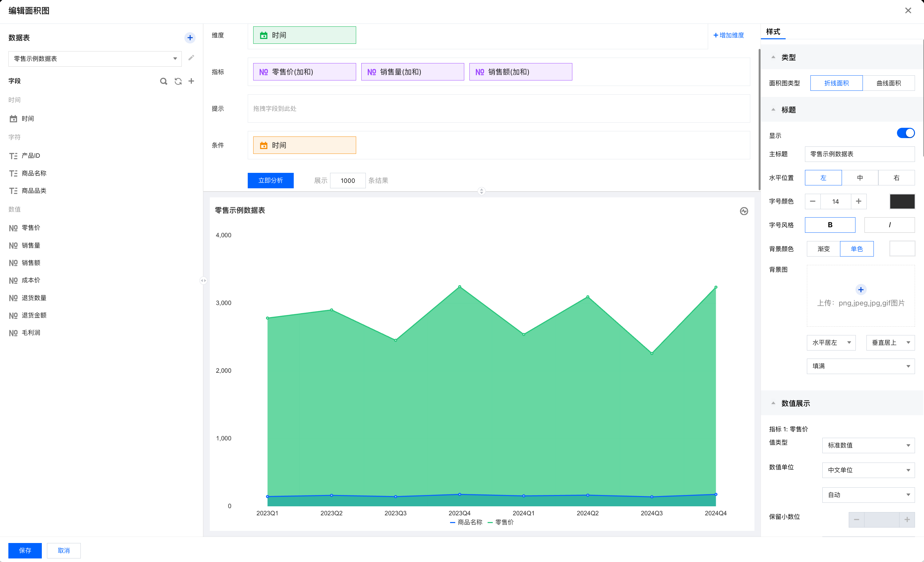Increase title font size with plus
The height and width of the screenshot is (562, 924).
coord(858,201)
